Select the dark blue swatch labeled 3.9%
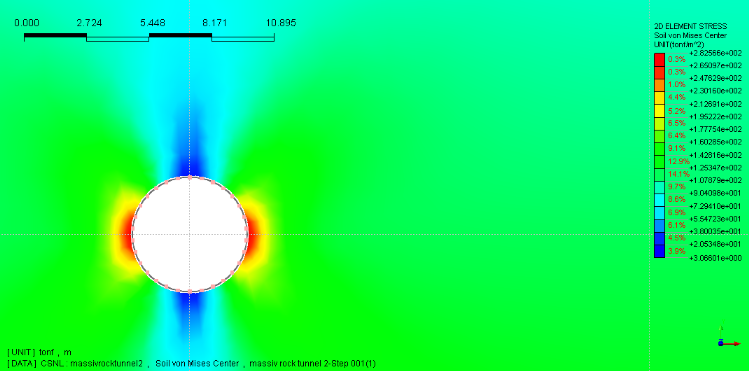The width and height of the screenshot is (749, 371). pos(659,251)
